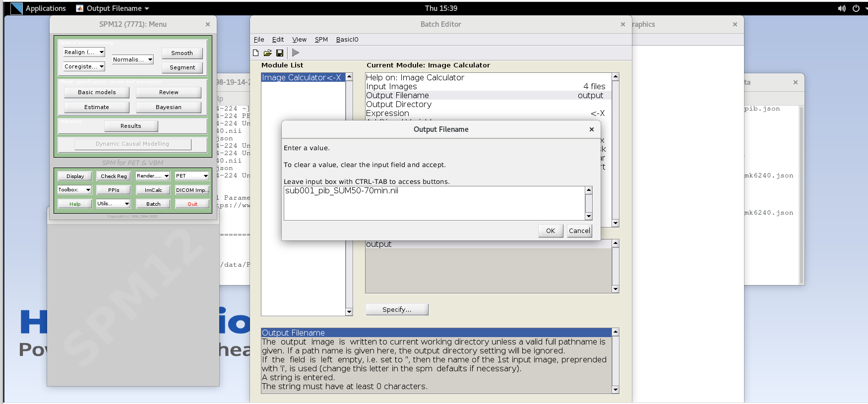
Task: Click the current value 'output' box
Action: [x=489, y=266]
